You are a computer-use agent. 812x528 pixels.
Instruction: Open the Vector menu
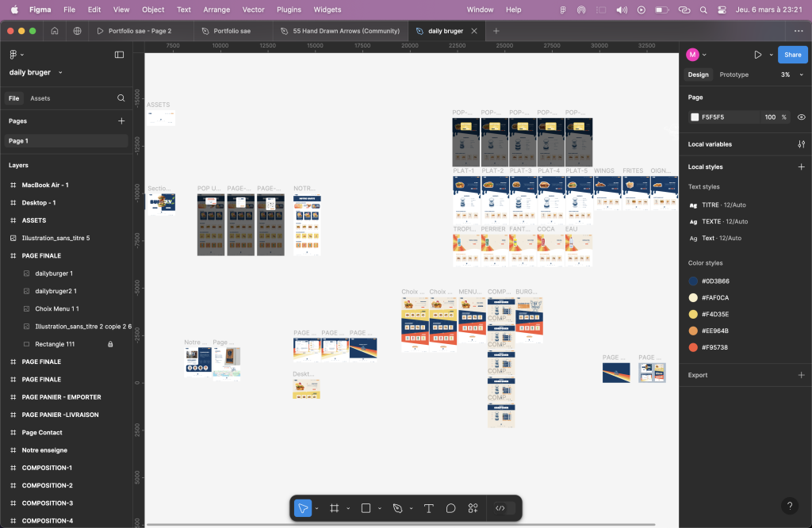pyautogui.click(x=253, y=10)
